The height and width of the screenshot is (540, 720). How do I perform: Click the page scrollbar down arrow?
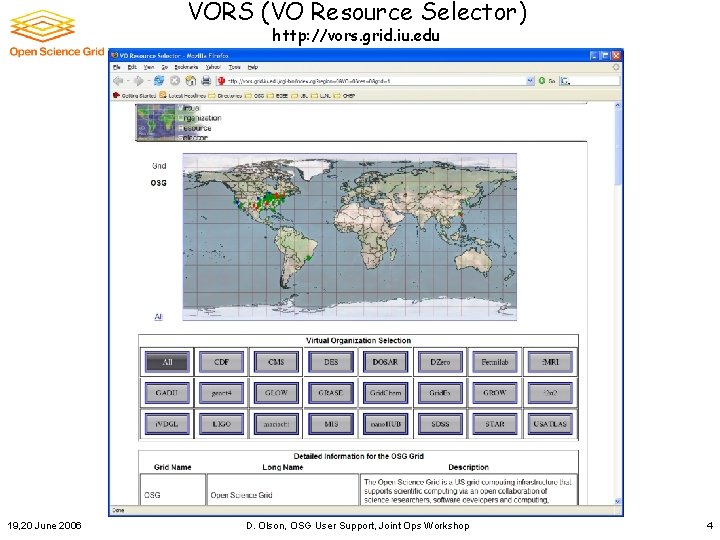[x=618, y=501]
